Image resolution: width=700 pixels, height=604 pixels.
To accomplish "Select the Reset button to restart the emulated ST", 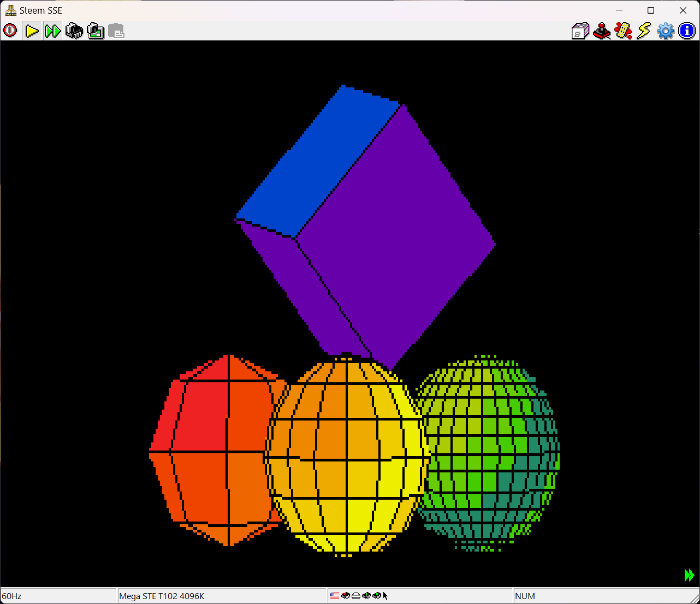I will tap(10, 31).
